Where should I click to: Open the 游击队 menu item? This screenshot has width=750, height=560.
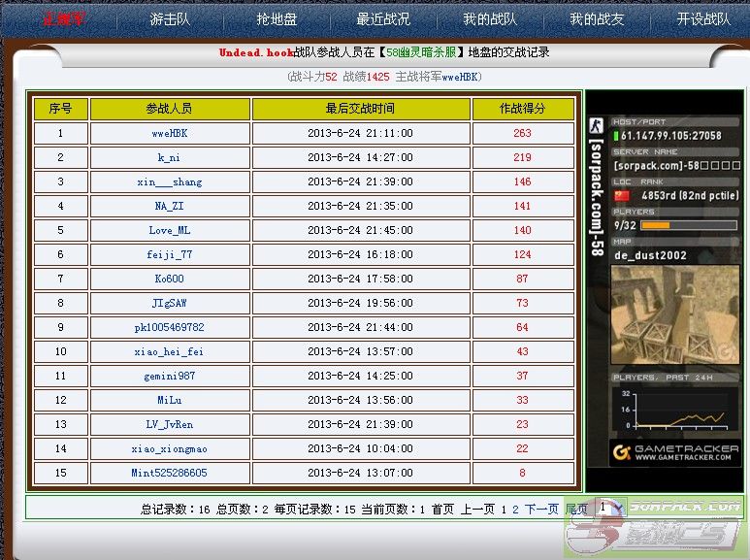click(x=170, y=19)
